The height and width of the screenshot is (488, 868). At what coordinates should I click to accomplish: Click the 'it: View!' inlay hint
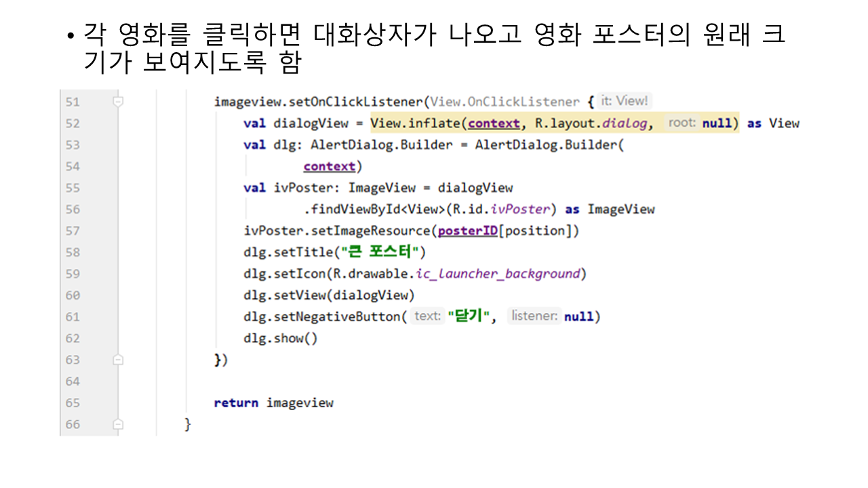coord(625,101)
